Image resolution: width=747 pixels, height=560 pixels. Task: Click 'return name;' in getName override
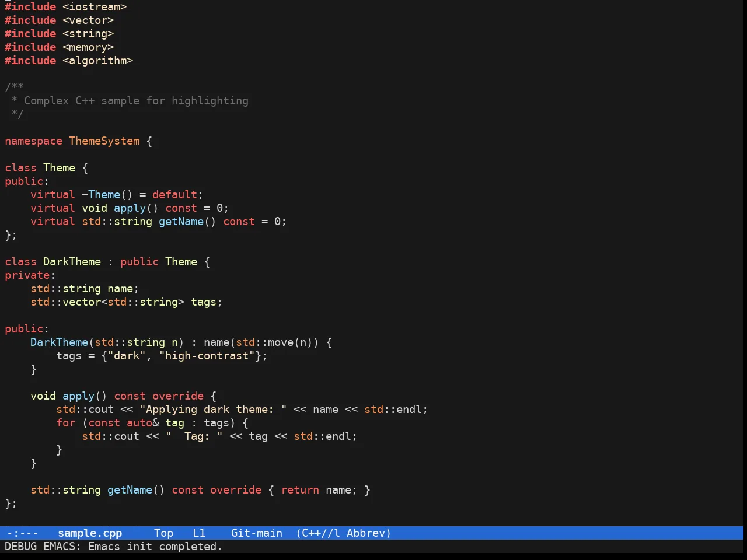click(319, 490)
